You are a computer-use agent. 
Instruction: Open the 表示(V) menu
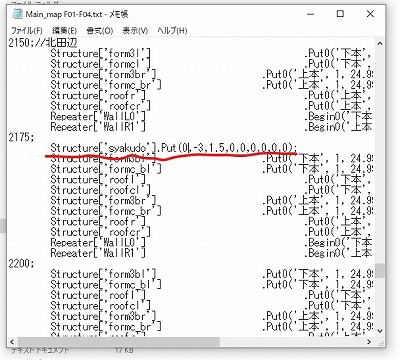point(135,31)
